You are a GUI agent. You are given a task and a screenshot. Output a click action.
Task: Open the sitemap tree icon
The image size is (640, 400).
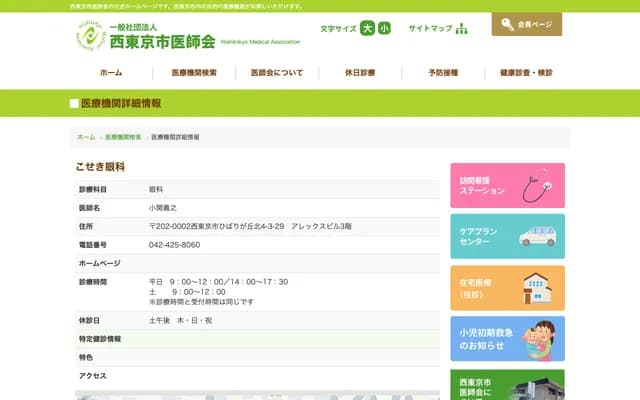pyautogui.click(x=461, y=28)
